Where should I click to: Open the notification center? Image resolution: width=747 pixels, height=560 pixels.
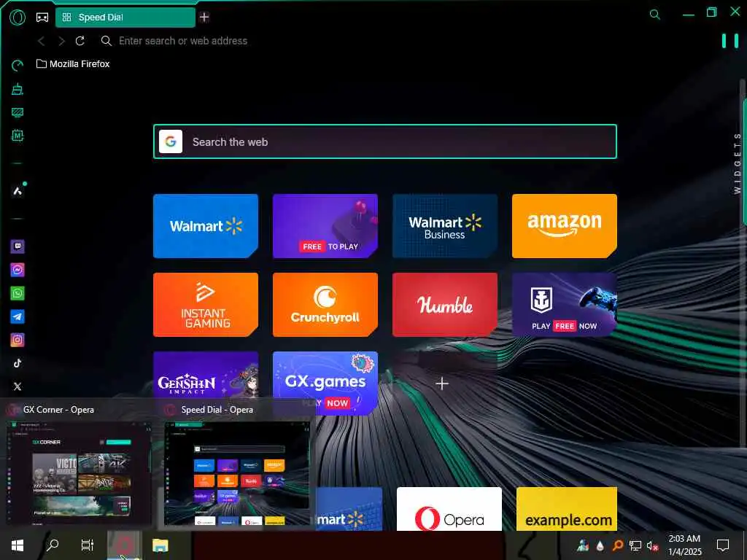tap(723, 545)
